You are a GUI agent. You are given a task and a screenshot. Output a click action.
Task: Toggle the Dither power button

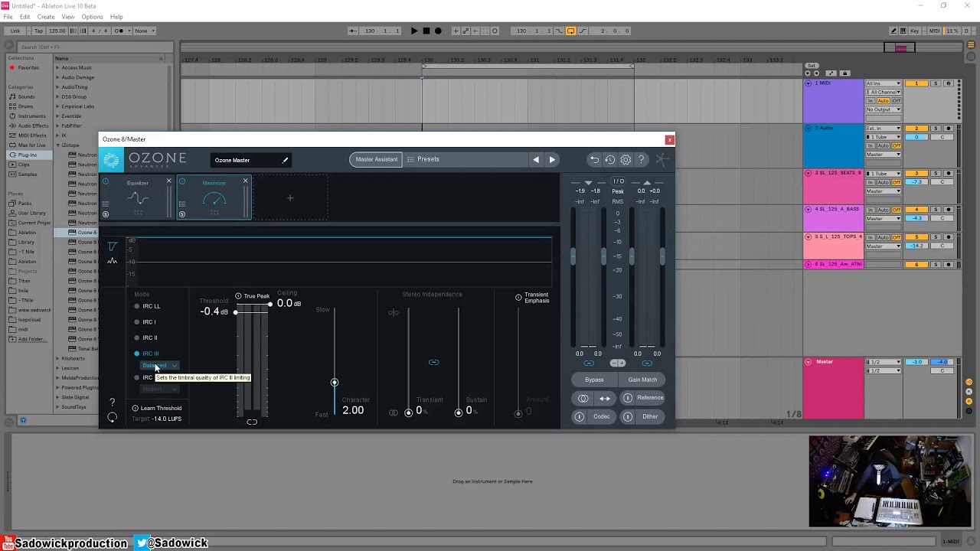tap(628, 416)
